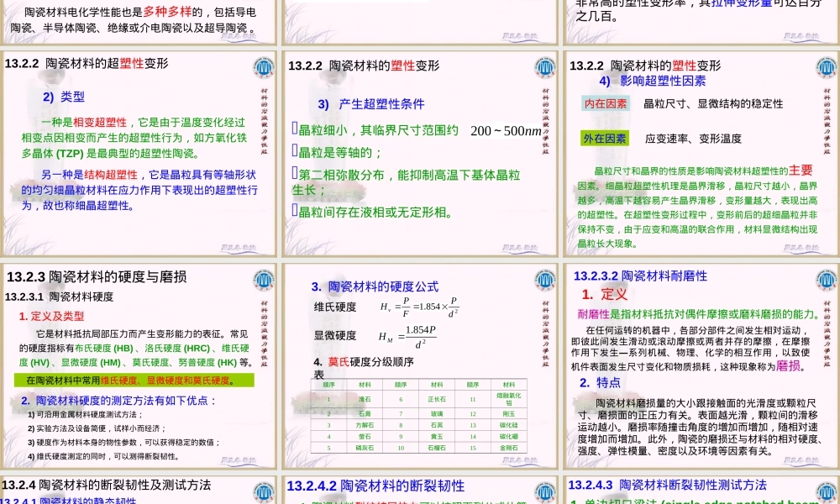
Task: Click the line 晶粒是等轴的；
Action: coord(337,153)
